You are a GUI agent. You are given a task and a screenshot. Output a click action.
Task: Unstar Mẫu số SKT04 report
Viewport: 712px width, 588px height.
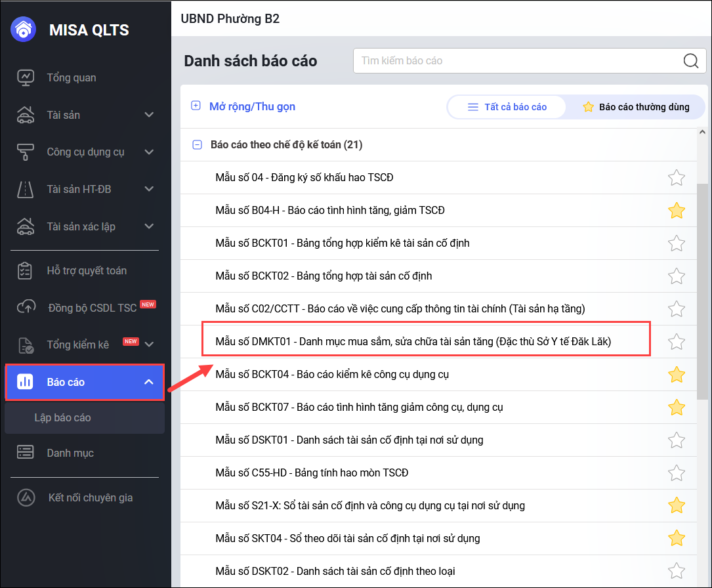[676, 538]
